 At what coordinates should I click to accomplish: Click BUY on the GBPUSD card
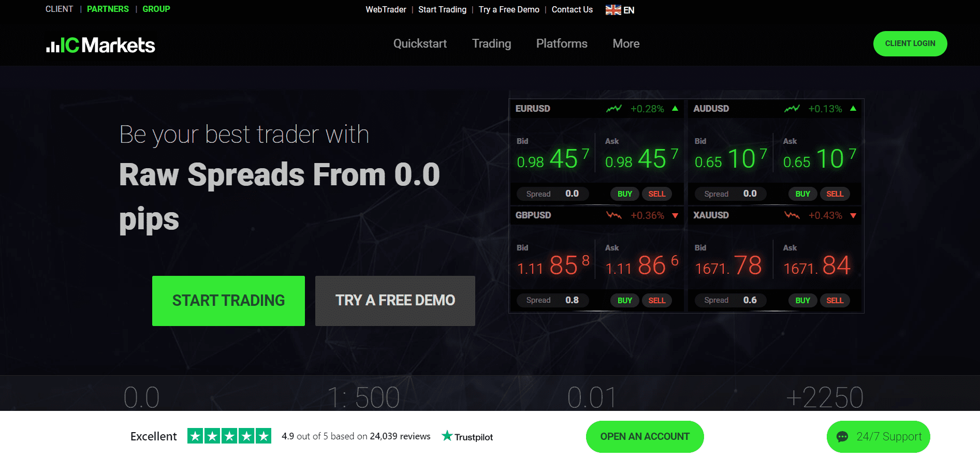(625, 300)
